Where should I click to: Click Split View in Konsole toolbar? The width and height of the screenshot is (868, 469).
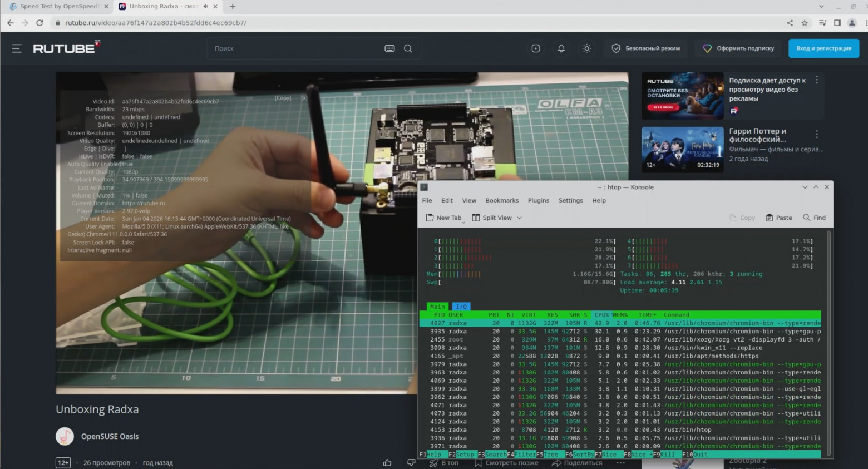coord(492,218)
